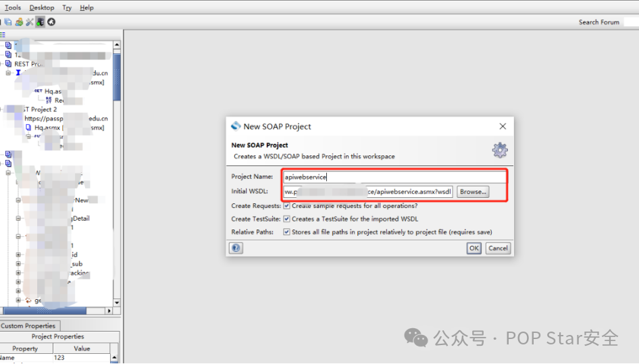Toggle Stores all file paths relatively checkbox

[287, 232]
